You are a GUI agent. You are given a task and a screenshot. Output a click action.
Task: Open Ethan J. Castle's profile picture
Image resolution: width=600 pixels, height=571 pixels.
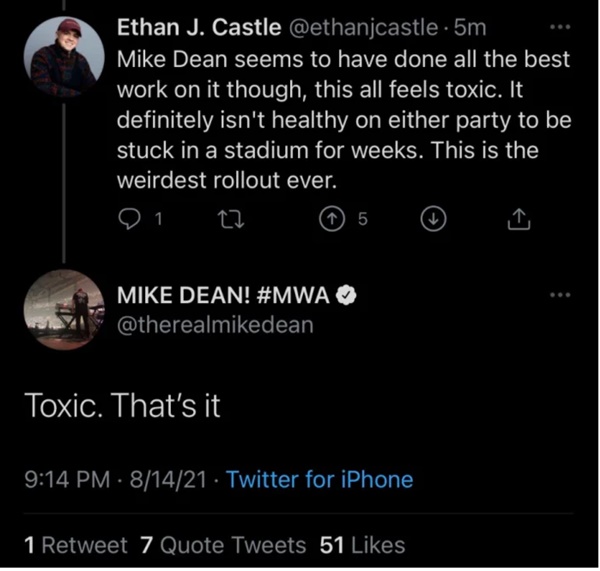62,57
